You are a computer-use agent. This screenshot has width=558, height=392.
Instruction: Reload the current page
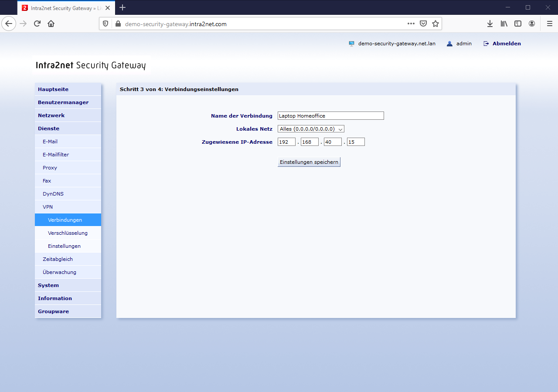click(37, 24)
